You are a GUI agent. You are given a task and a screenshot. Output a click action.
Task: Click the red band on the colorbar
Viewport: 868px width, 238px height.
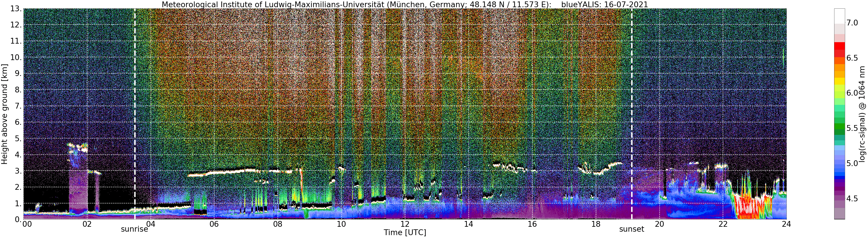[x=839, y=47]
